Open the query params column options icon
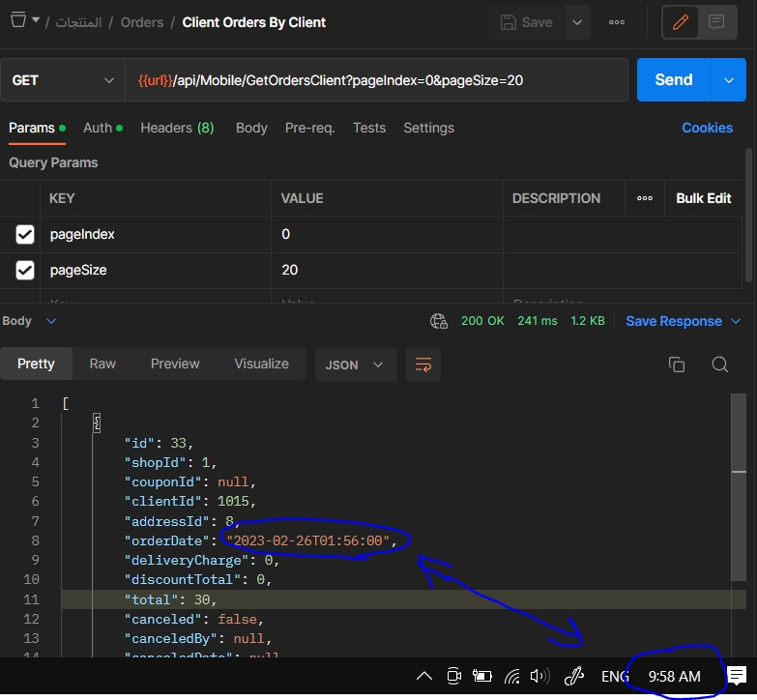 click(x=645, y=198)
